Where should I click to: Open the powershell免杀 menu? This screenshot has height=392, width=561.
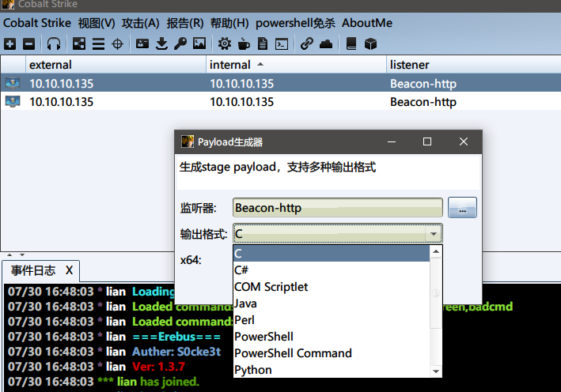coord(295,23)
